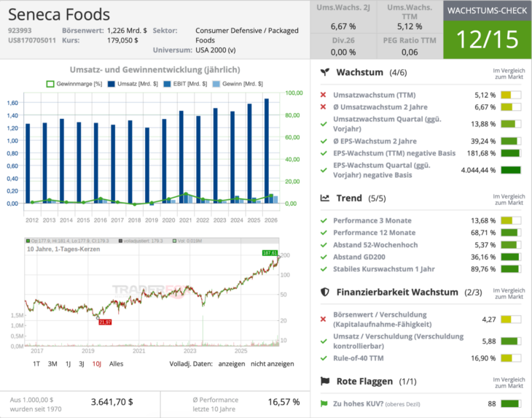
Task: Toggle Gewinnmarge [%] legend entry
Action: coord(74,84)
